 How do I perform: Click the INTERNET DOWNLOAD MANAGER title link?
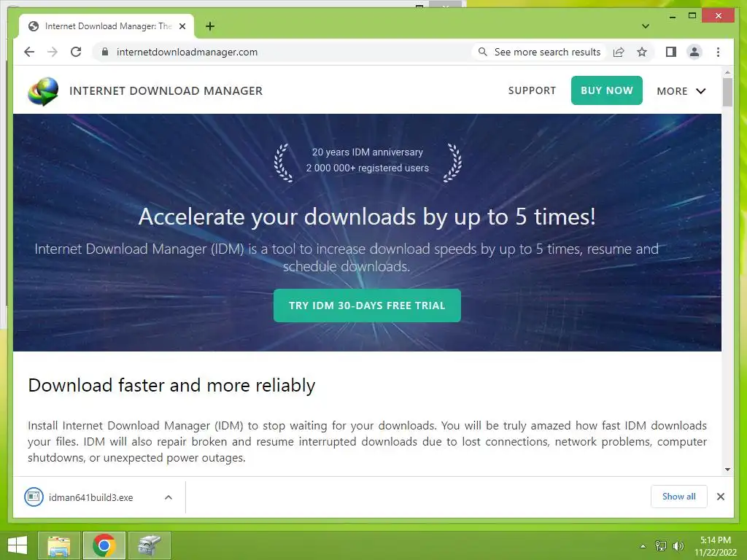[x=166, y=91]
